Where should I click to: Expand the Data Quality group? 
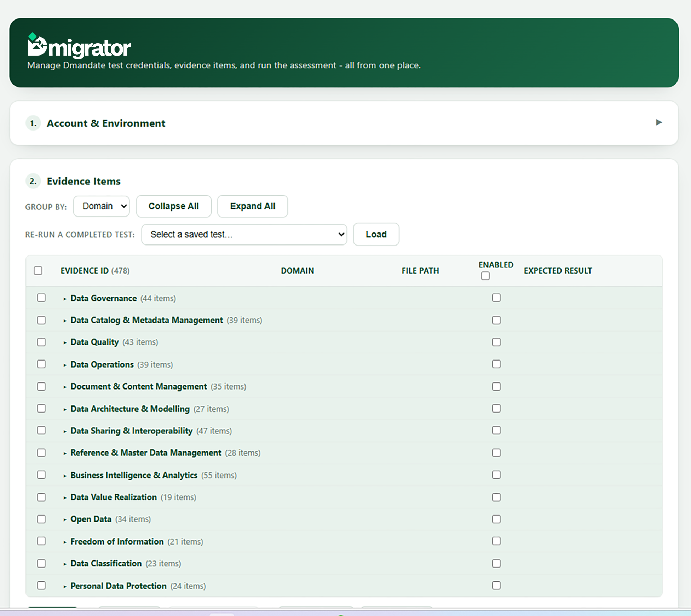point(65,343)
